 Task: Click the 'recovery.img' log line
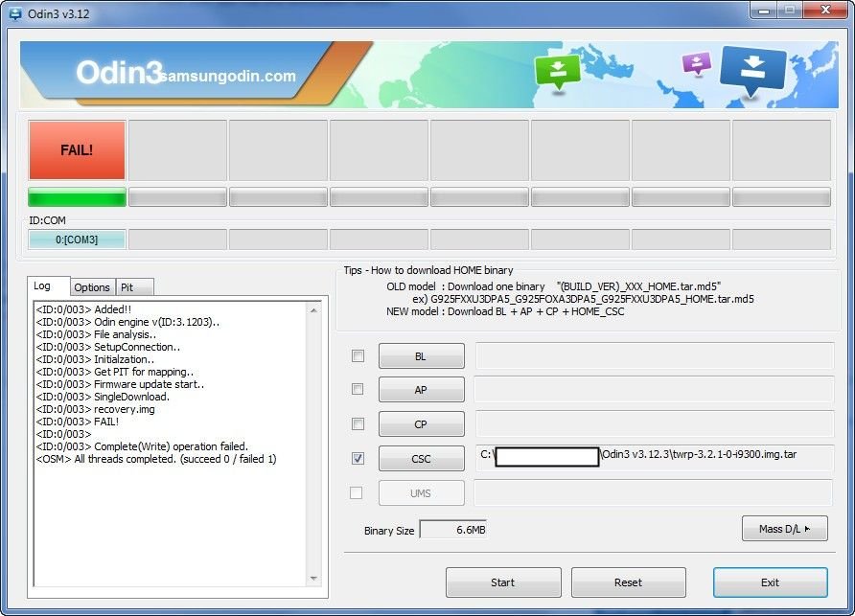[96, 409]
